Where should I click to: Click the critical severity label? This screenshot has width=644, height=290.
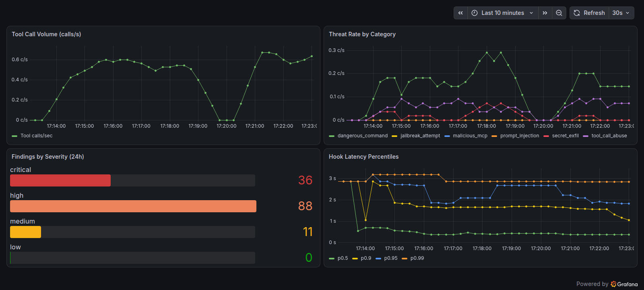point(21,170)
